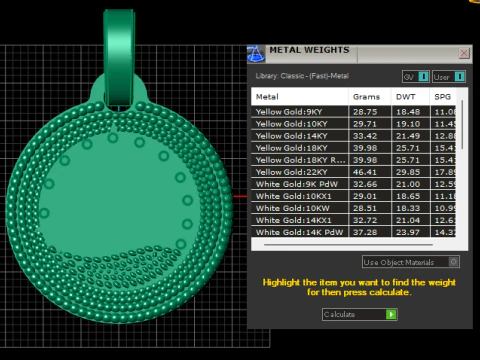Select the Yellow Gold:22KY row

353,172
